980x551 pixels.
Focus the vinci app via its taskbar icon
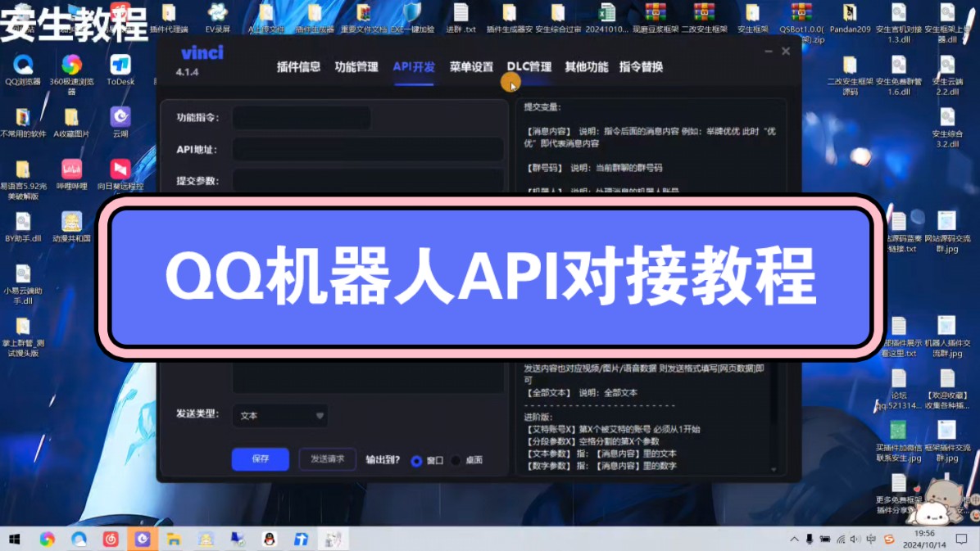[143, 539]
